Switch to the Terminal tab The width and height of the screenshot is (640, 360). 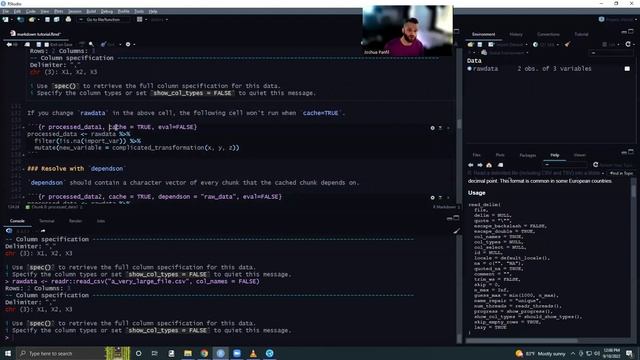pos(47,221)
